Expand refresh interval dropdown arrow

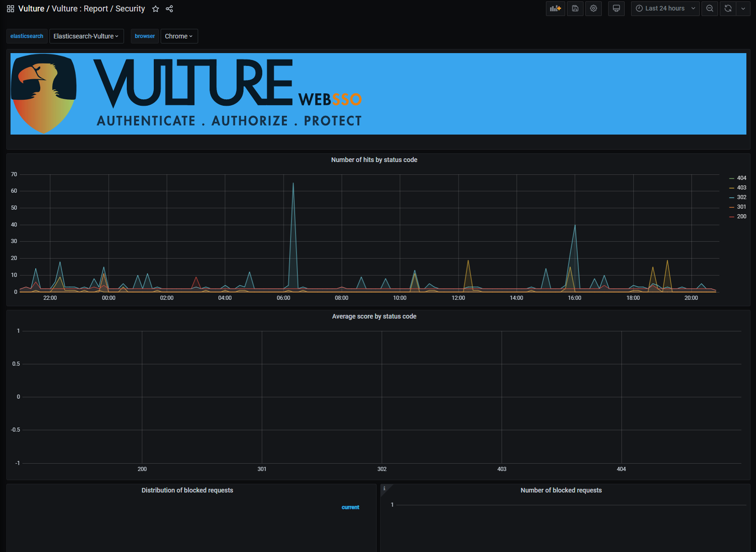tap(743, 9)
